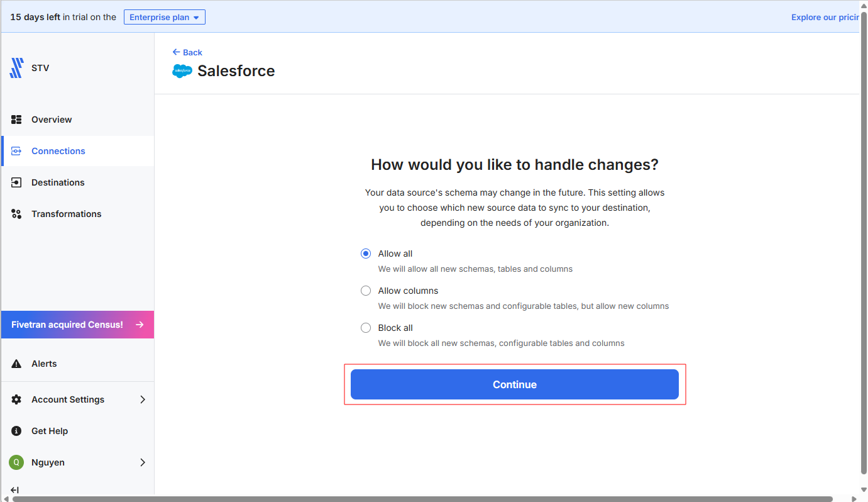The height and width of the screenshot is (502, 868).
Task: Select the Allow all radio option
Action: pos(366,254)
